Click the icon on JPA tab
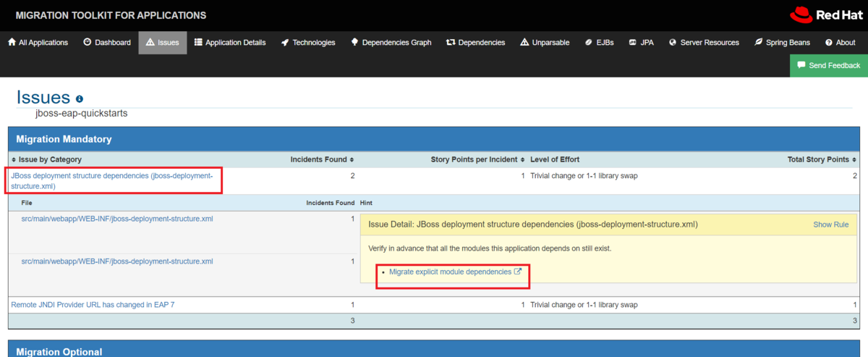 coord(633,43)
